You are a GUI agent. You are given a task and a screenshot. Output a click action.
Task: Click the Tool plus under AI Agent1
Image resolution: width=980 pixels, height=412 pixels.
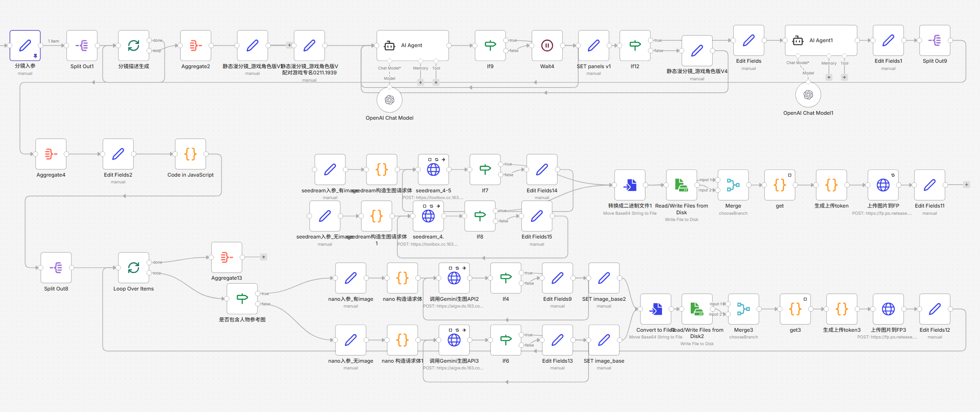[844, 78]
